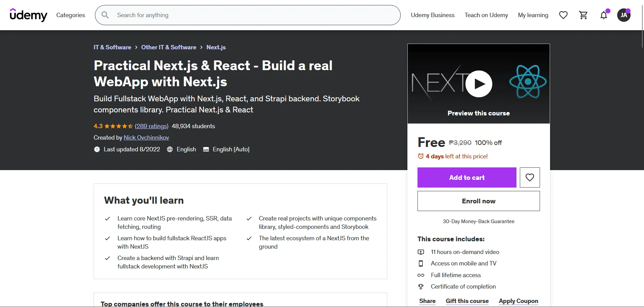The image size is (644, 307).
Task: Click Gift this course
Action: click(x=467, y=301)
